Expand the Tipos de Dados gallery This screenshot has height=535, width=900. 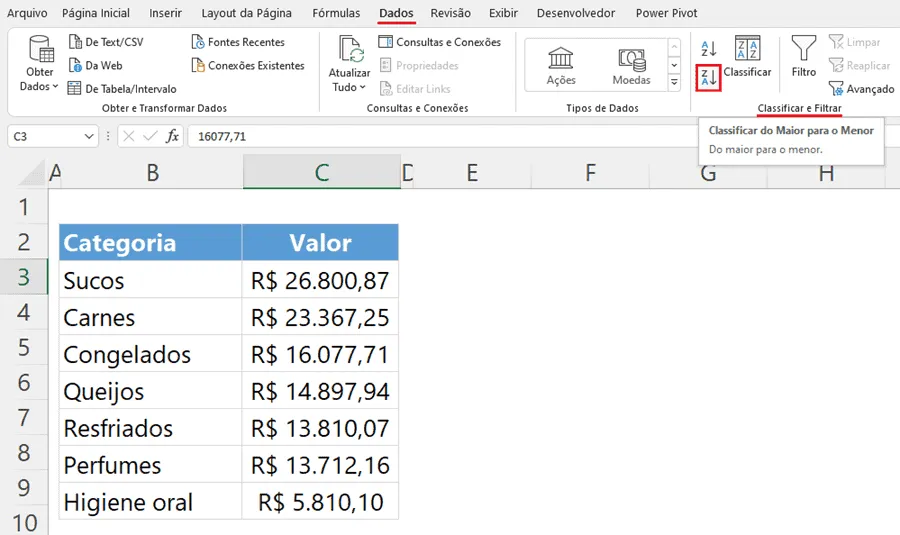pyautogui.click(x=674, y=83)
